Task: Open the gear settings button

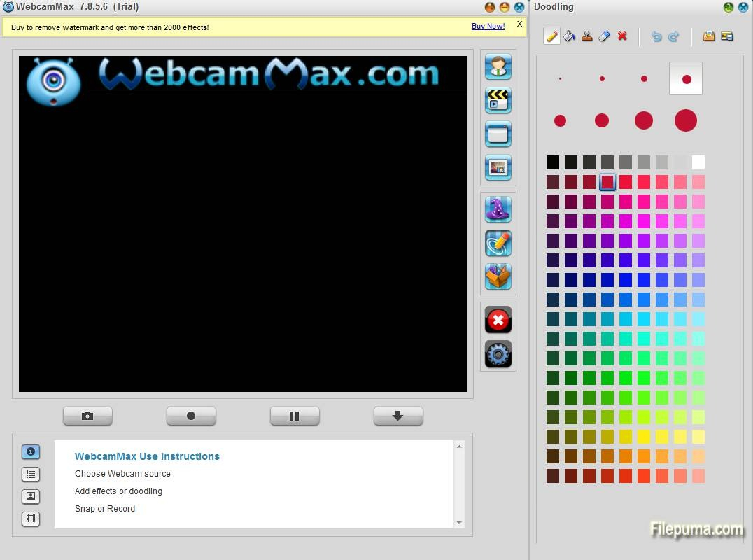Action: pyautogui.click(x=498, y=354)
